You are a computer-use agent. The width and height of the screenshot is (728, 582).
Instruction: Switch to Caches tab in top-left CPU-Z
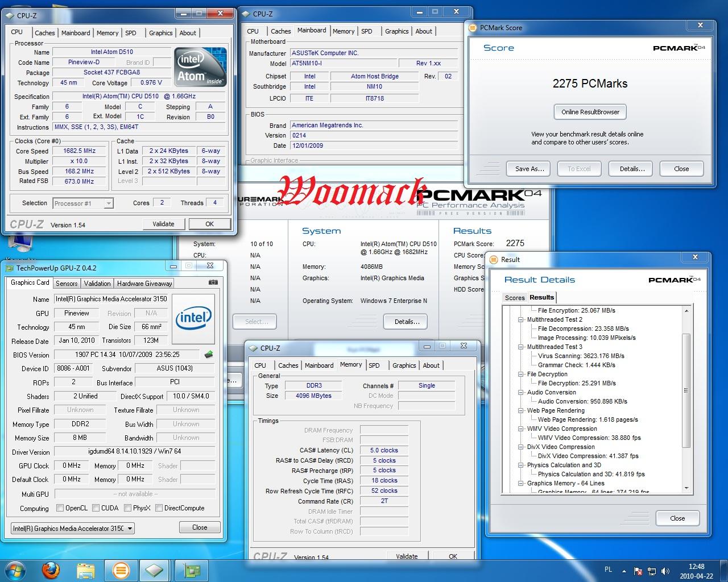coord(44,33)
